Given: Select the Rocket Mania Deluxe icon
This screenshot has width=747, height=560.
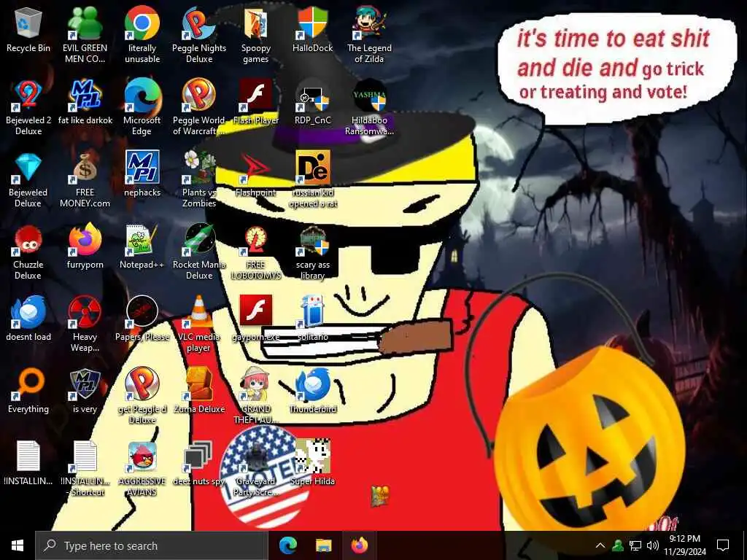Looking at the screenshot, I should (199, 240).
